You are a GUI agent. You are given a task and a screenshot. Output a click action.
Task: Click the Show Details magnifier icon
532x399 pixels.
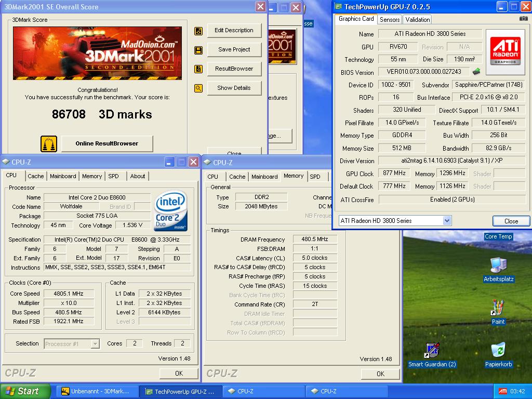click(x=198, y=88)
